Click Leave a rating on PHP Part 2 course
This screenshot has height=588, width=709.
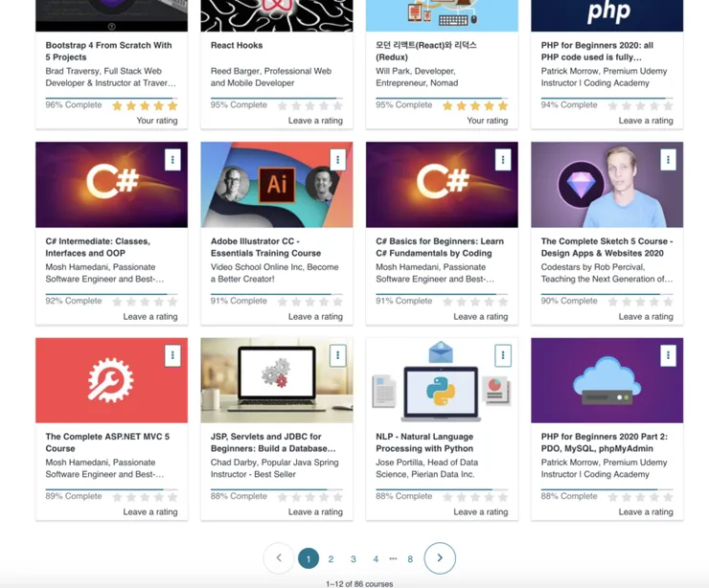(646, 512)
